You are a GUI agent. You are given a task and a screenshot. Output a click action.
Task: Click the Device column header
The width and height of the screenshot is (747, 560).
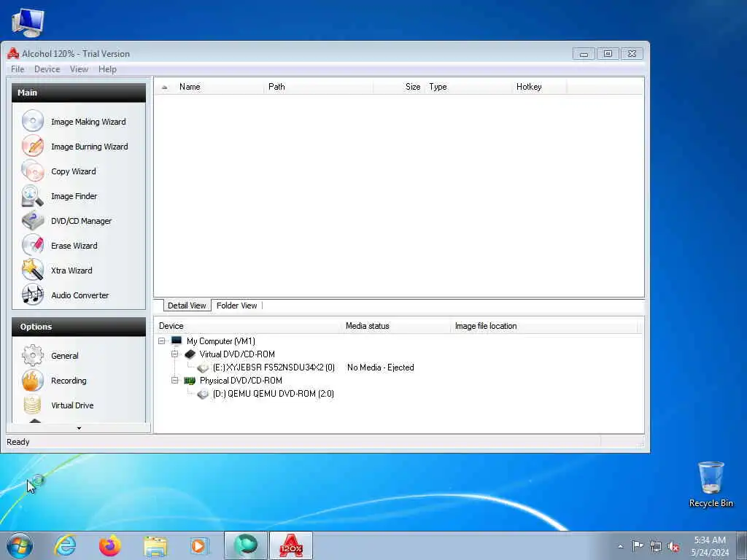(x=248, y=326)
